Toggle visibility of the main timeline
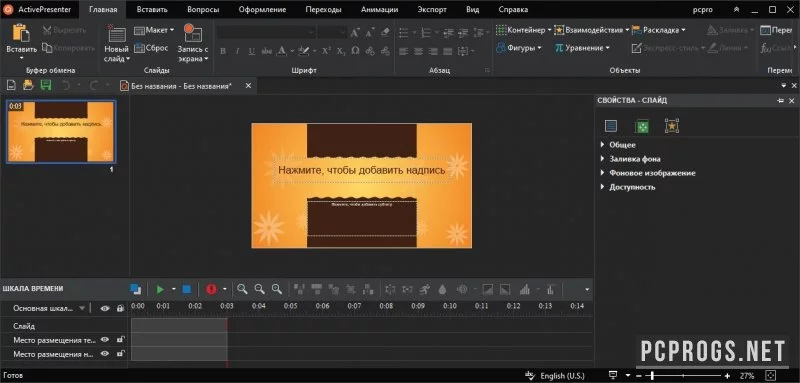The height and width of the screenshot is (383, 800). pyautogui.click(x=105, y=309)
